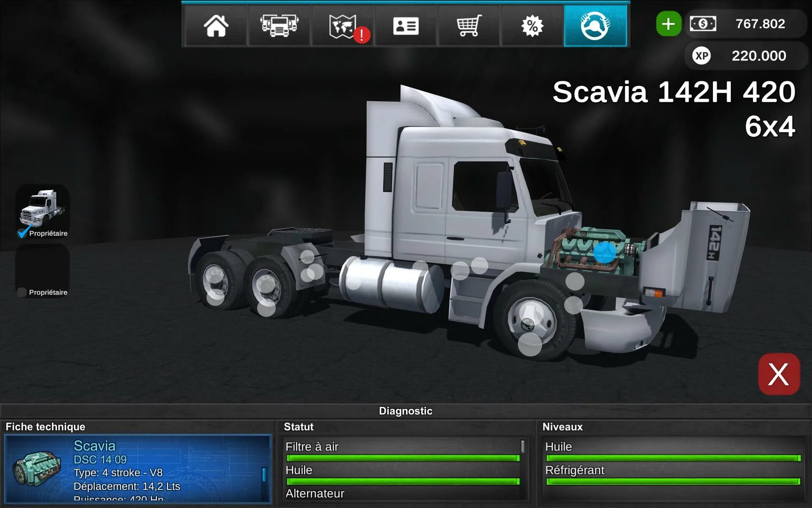Open the trucks fleet icon
The height and width of the screenshot is (508, 812).
279,26
